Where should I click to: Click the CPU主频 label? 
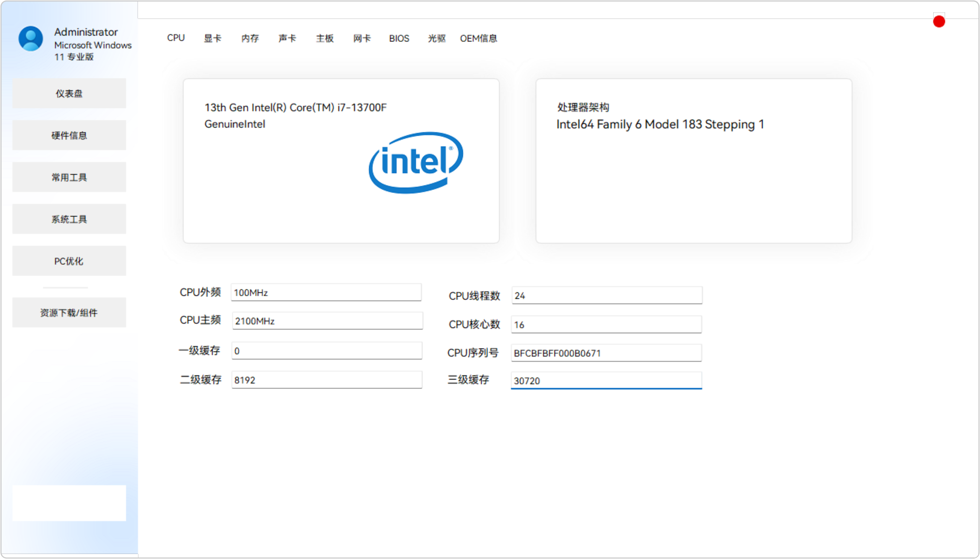click(x=200, y=320)
